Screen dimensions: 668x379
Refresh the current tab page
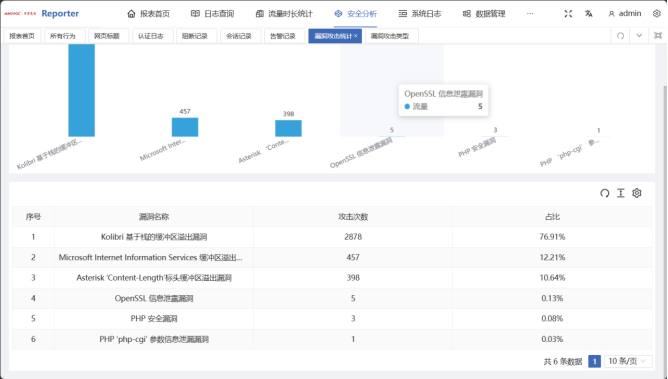pyautogui.click(x=620, y=36)
